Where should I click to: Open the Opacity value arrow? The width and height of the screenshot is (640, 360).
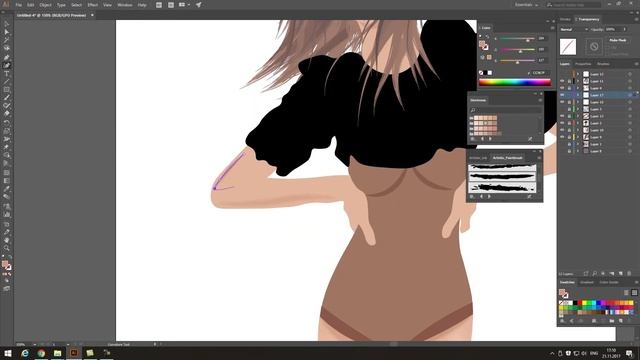[624, 29]
